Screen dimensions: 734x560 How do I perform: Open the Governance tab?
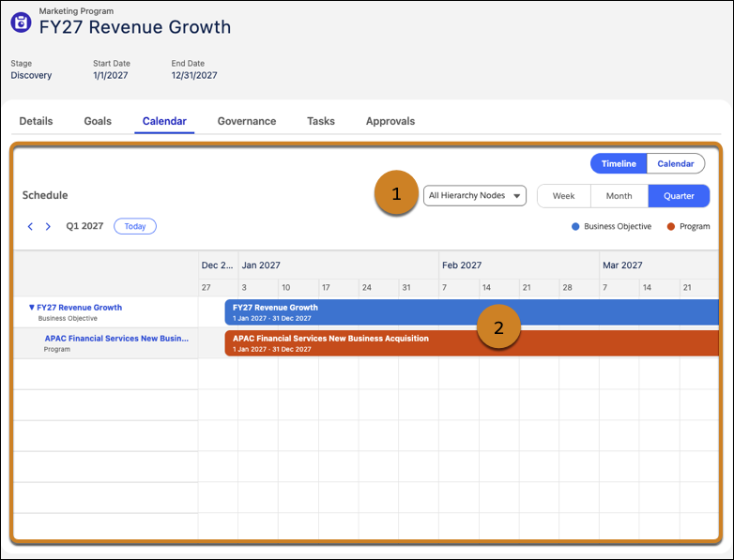click(x=247, y=121)
